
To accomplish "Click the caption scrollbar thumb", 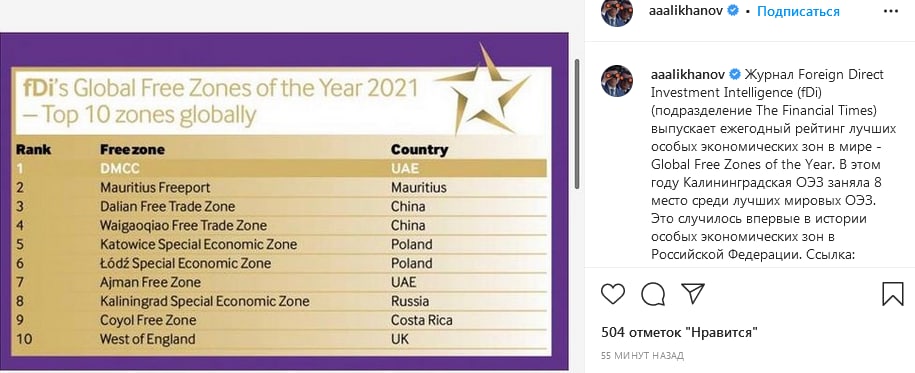I will click(578, 123).
